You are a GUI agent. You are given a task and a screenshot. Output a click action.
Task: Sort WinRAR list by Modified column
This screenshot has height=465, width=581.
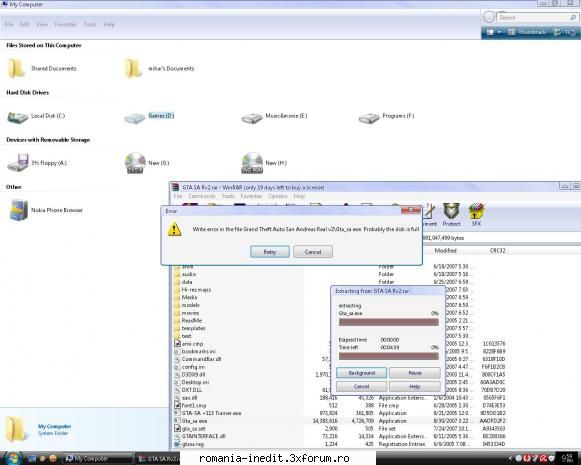(x=445, y=251)
